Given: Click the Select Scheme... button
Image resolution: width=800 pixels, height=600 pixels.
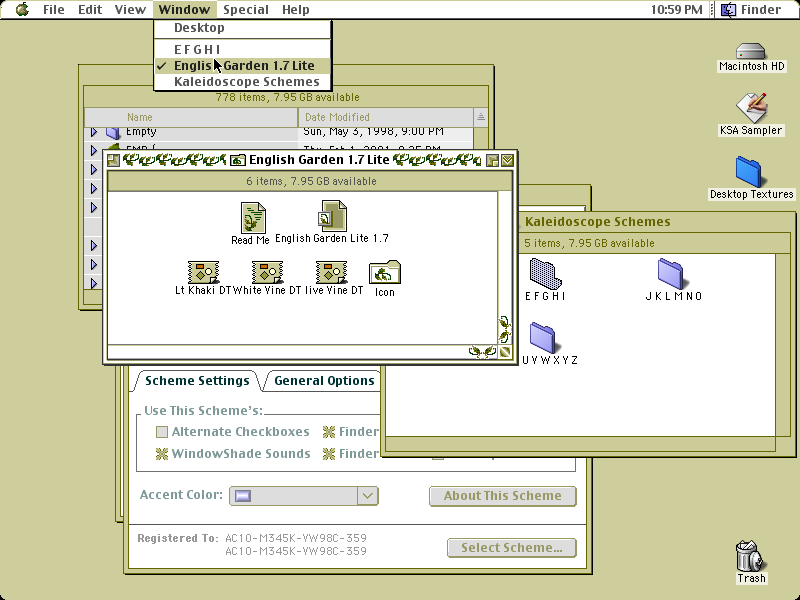Looking at the screenshot, I should 512,548.
